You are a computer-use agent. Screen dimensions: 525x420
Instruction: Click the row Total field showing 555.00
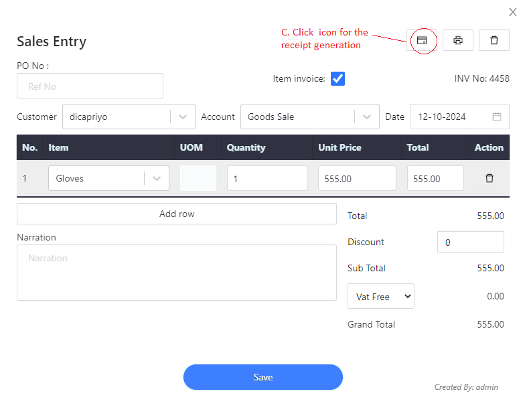435,178
